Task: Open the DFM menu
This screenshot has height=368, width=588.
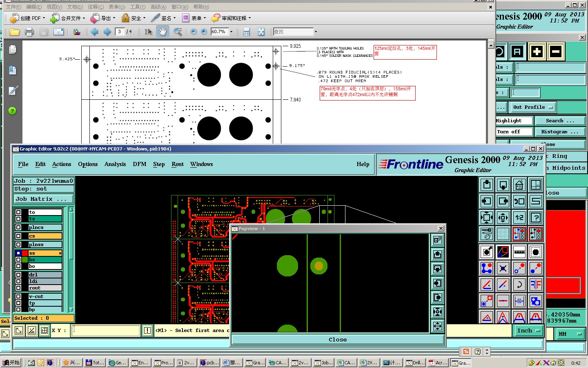Action: [x=139, y=164]
